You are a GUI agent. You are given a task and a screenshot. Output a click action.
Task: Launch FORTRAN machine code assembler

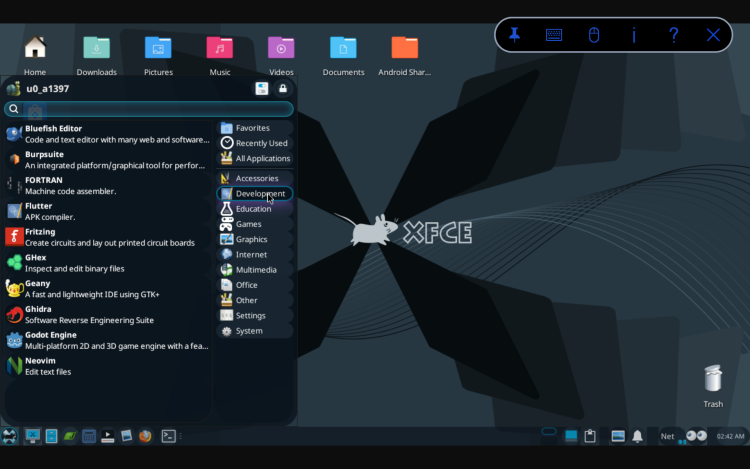(x=108, y=185)
